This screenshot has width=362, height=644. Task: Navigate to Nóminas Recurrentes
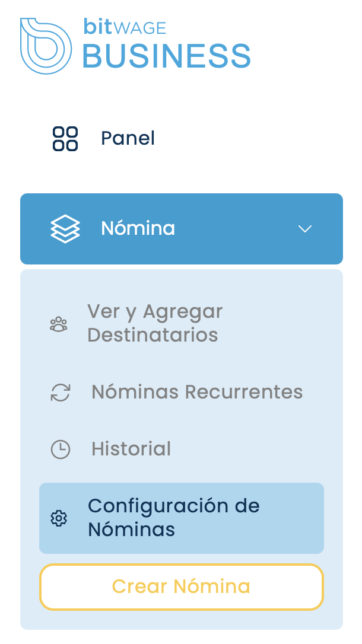197,392
